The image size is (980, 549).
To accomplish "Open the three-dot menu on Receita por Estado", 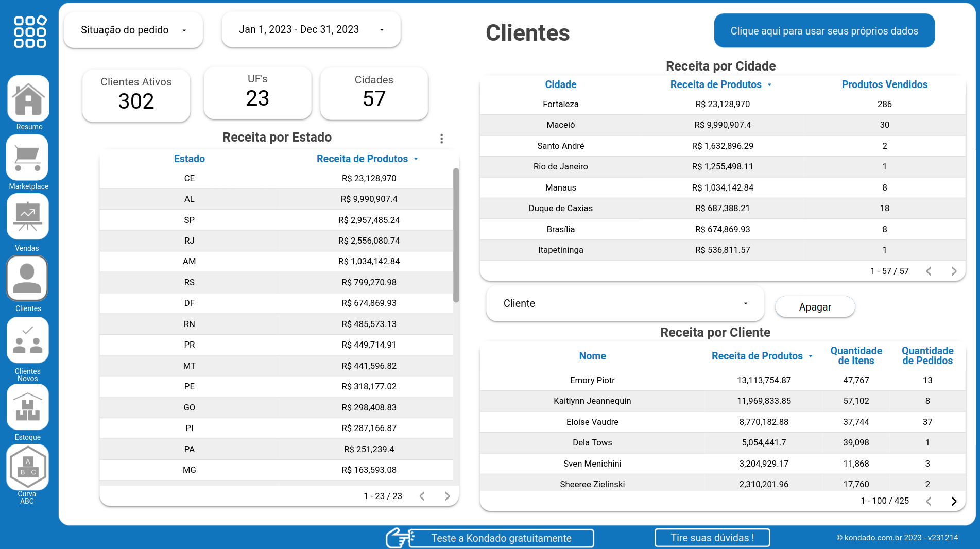I will (x=441, y=139).
